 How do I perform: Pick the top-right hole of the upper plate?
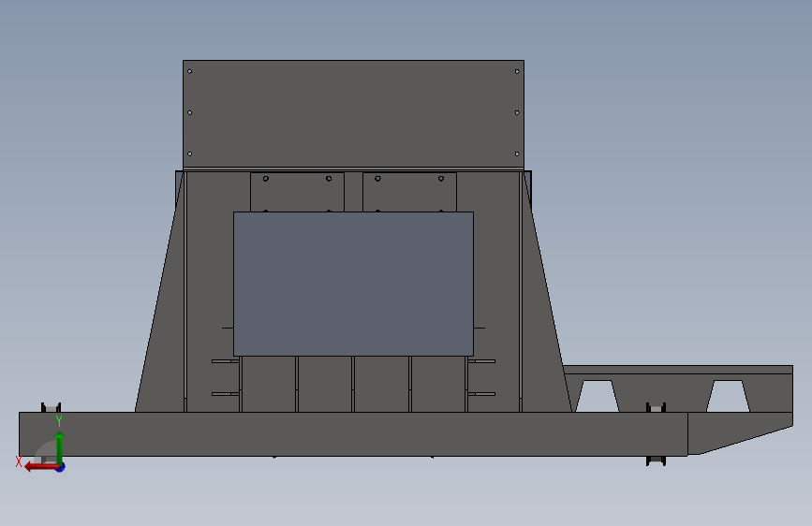coord(517,71)
